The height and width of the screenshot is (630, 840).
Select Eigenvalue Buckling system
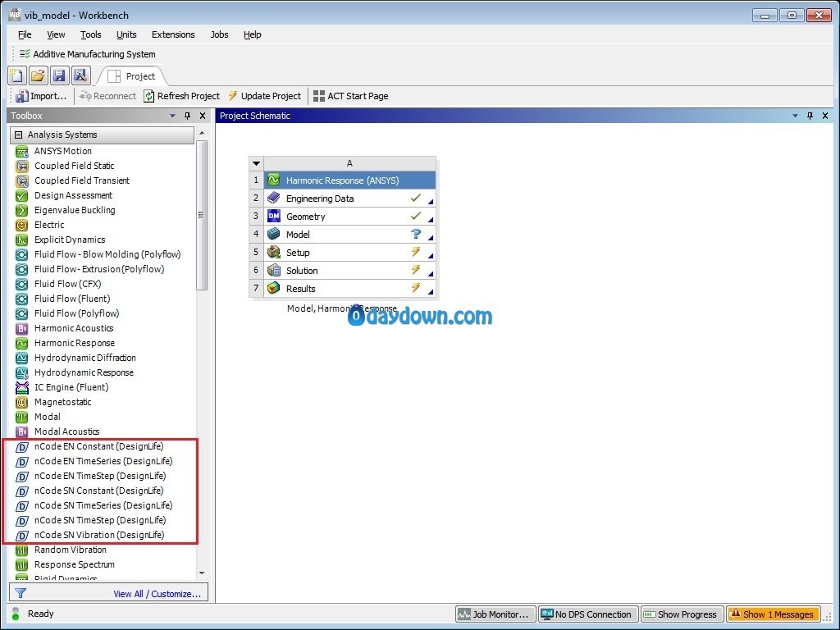[75, 210]
